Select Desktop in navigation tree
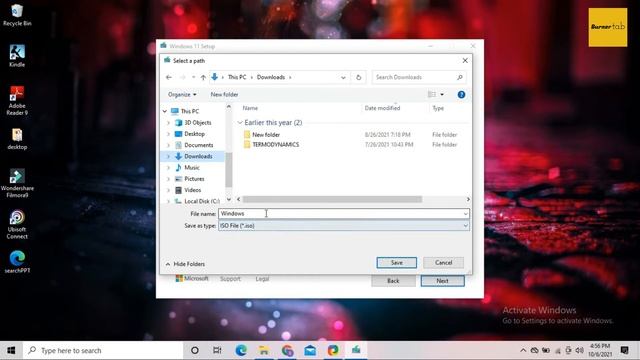The image size is (640, 360). (194, 134)
